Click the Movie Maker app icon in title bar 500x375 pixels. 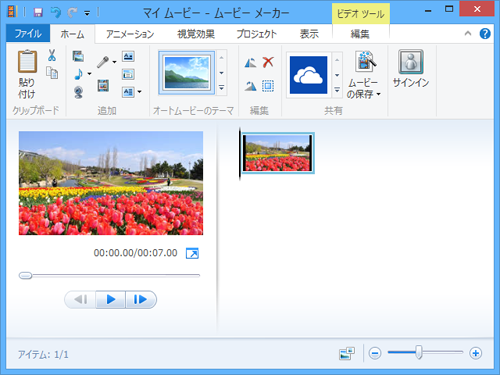[x=12, y=12]
